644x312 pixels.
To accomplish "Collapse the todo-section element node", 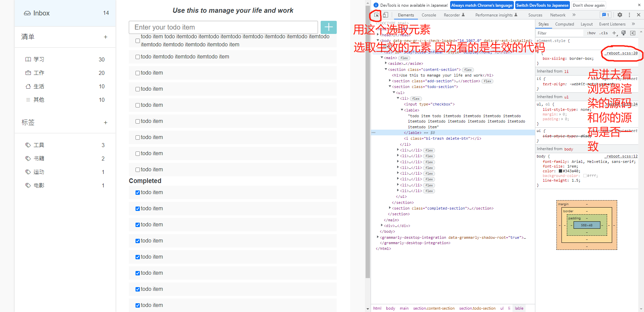I will tap(390, 87).
